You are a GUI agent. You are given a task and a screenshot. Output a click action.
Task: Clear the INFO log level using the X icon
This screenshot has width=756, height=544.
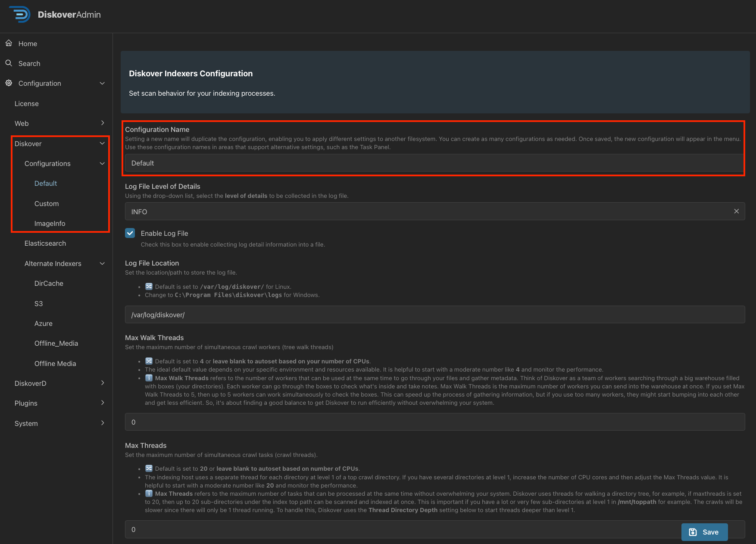pyautogui.click(x=737, y=211)
